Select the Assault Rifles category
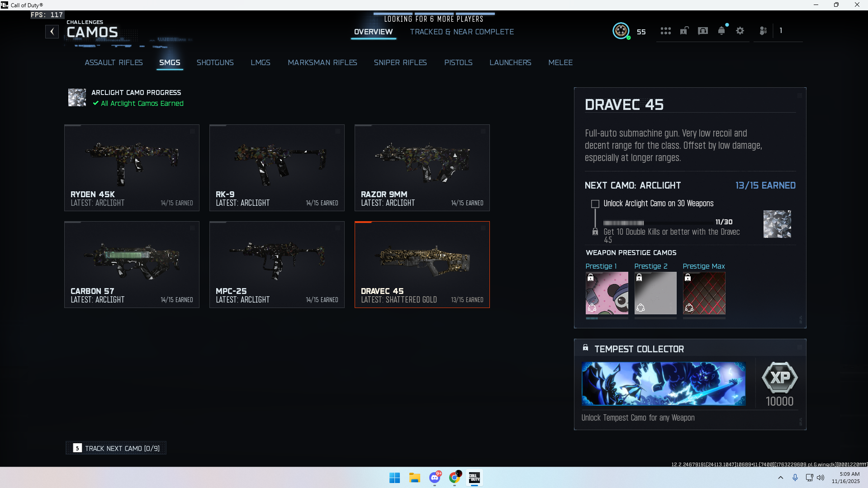Screen dimensions: 868x488 [114, 62]
